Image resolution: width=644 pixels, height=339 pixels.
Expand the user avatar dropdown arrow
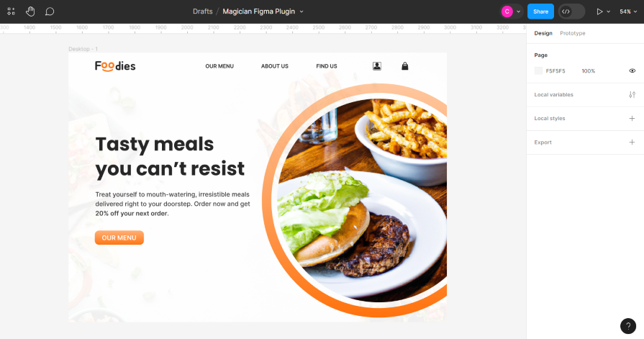(518, 12)
